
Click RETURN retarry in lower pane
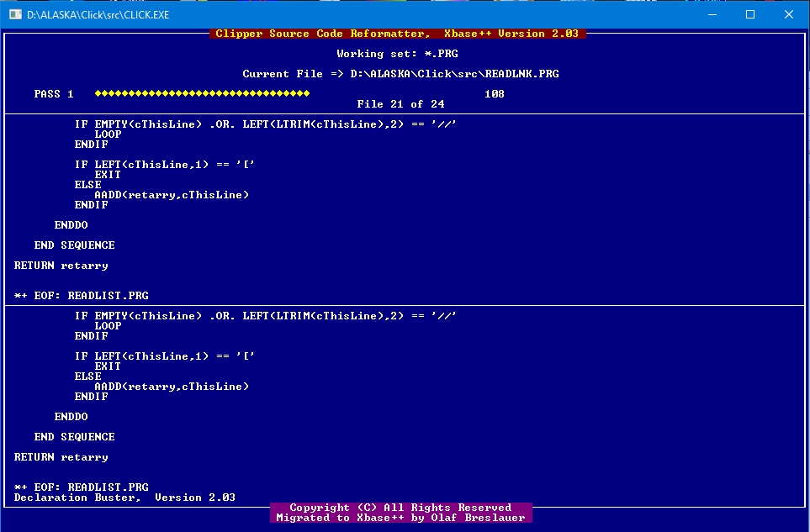click(x=61, y=457)
